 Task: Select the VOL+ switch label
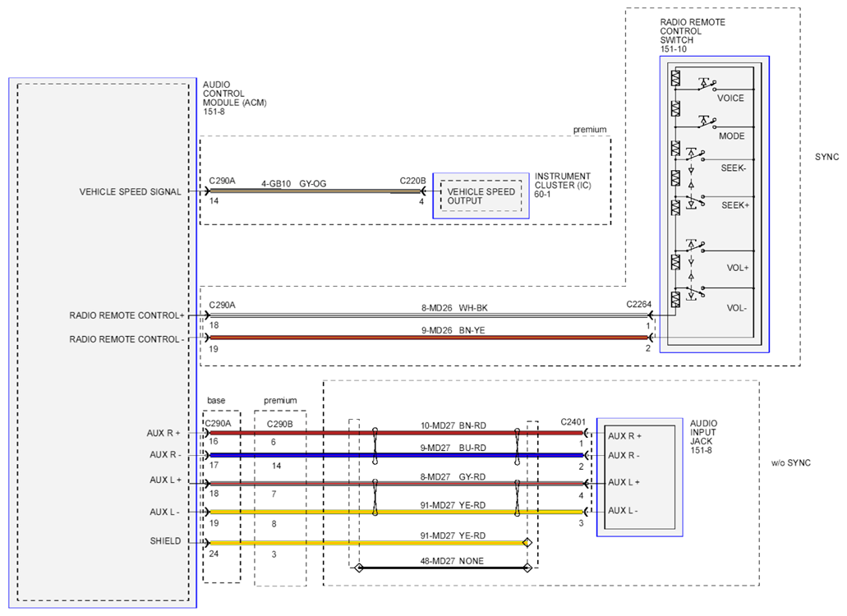738,268
